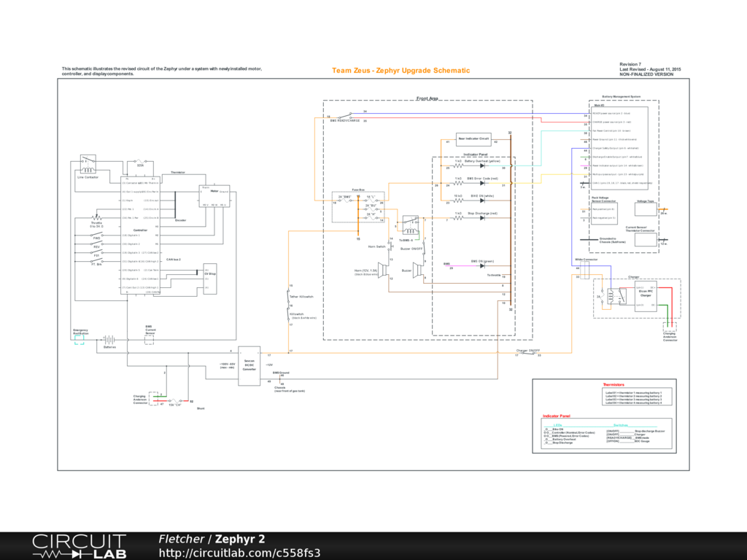This screenshot has width=747, height=560.
Task: Select the Throttle potentiometer symbol
Action: coord(97,217)
